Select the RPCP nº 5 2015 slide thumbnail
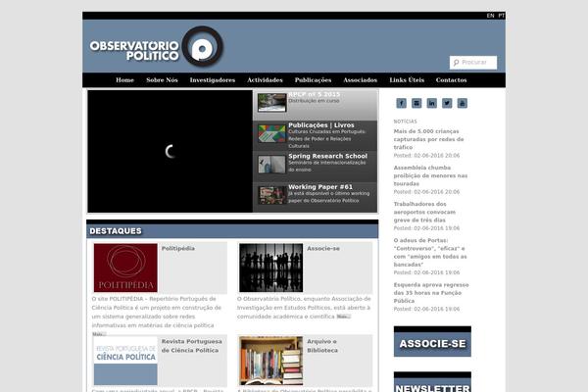 [272, 103]
